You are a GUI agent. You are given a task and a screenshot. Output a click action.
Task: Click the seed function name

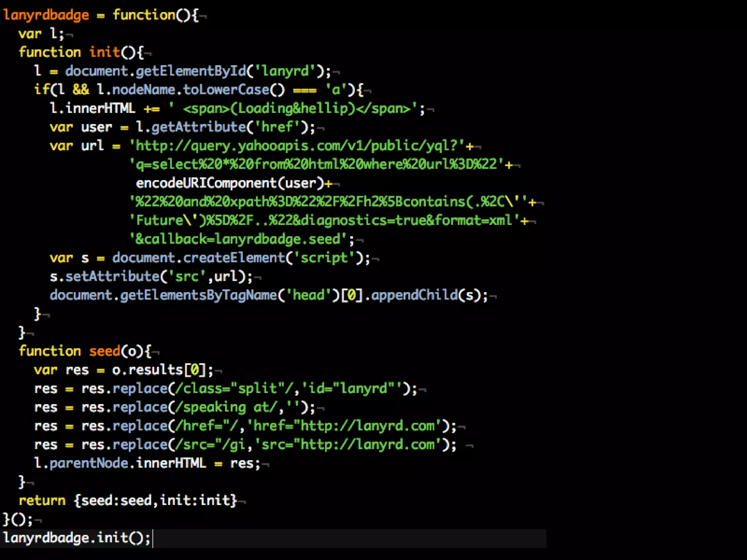(104, 351)
